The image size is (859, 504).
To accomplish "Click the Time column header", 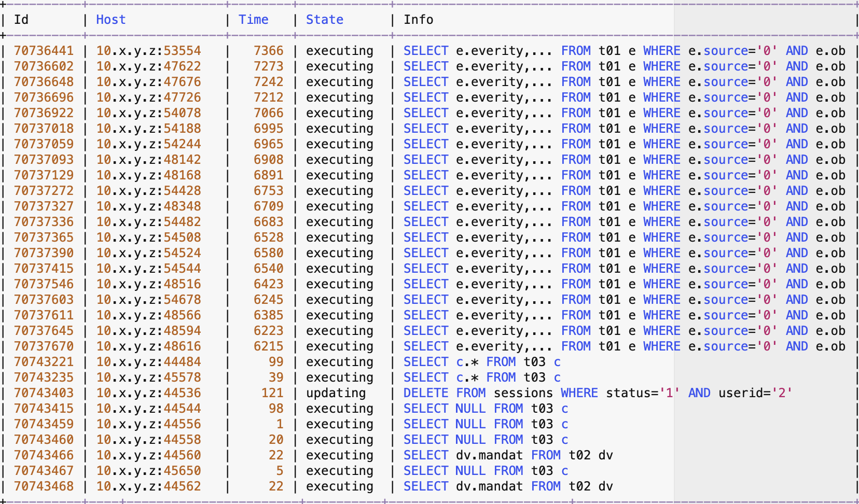I will 254,20.
